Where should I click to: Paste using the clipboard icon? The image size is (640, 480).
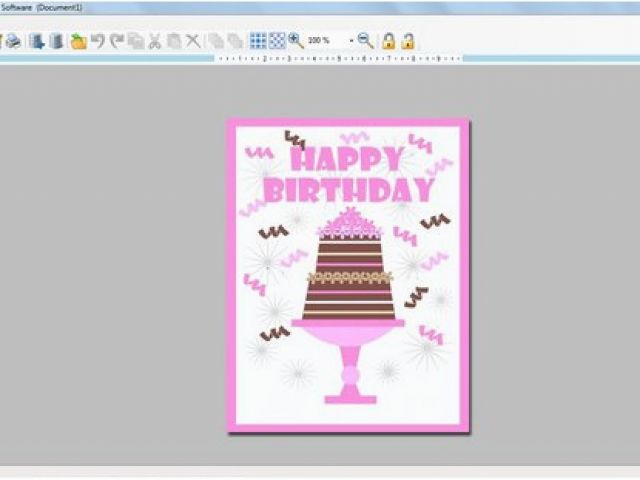(x=174, y=41)
